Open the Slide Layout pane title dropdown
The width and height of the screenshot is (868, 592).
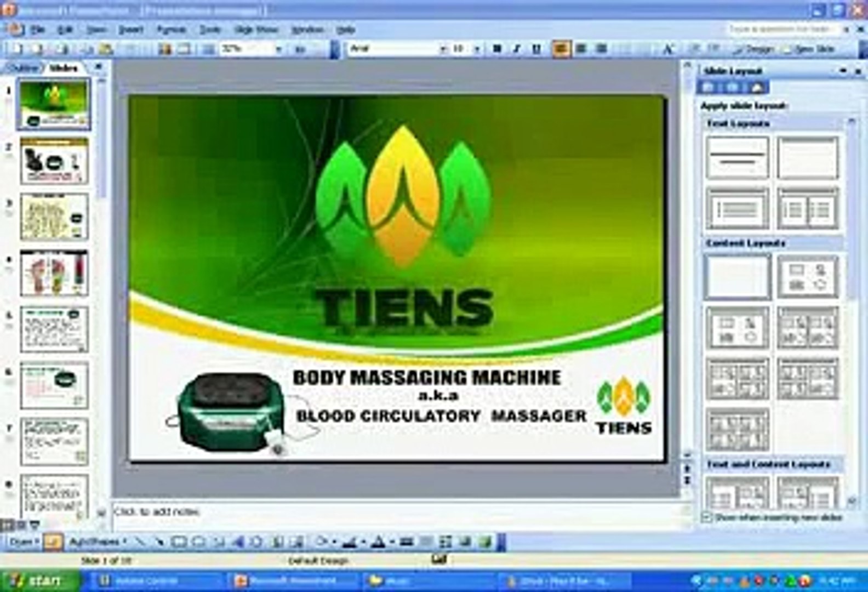[843, 71]
